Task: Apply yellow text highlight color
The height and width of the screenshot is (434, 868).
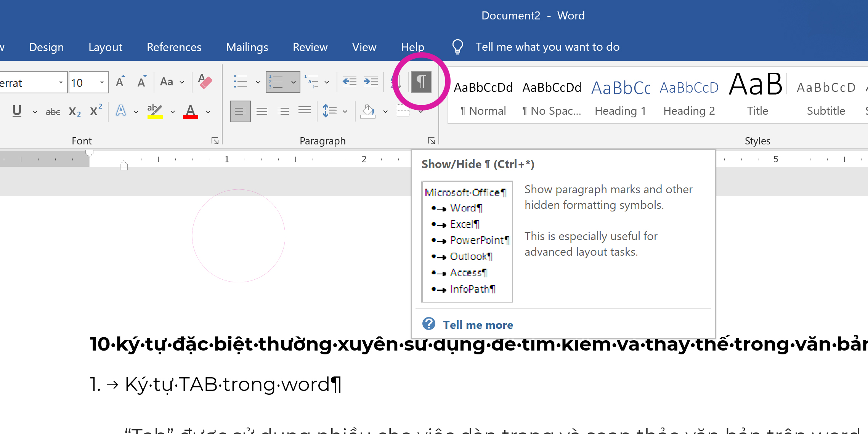Action: [x=155, y=111]
